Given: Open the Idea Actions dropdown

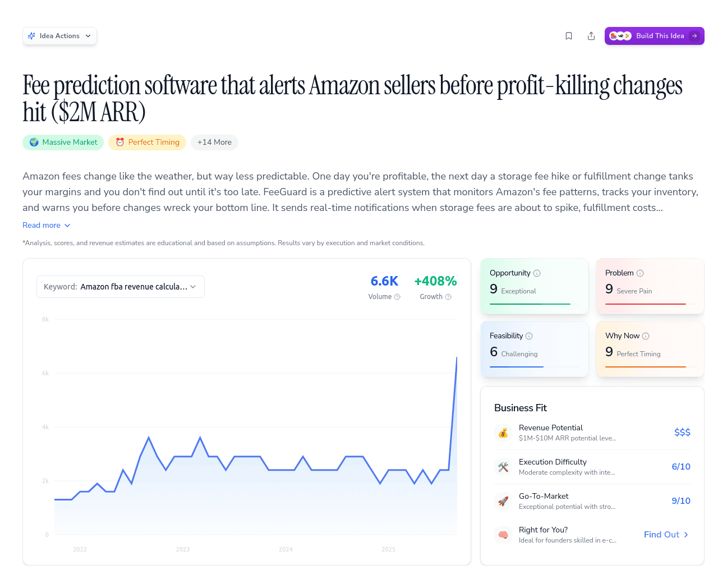Looking at the screenshot, I should pos(59,35).
